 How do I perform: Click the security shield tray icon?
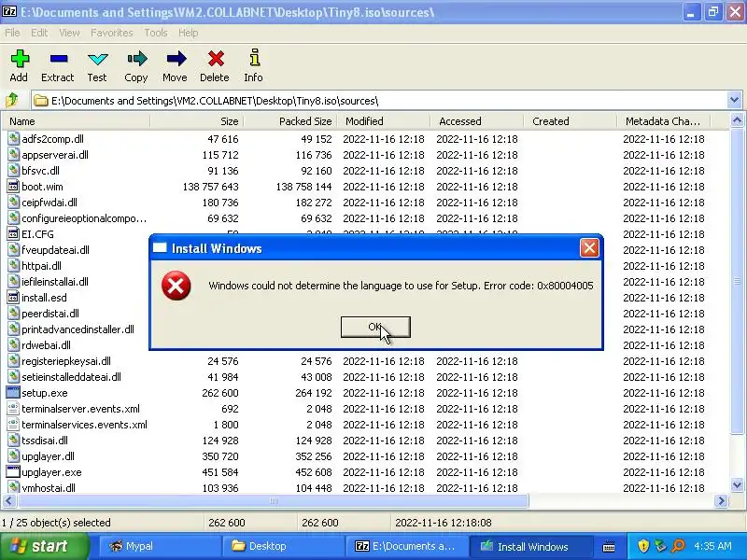coord(643,546)
